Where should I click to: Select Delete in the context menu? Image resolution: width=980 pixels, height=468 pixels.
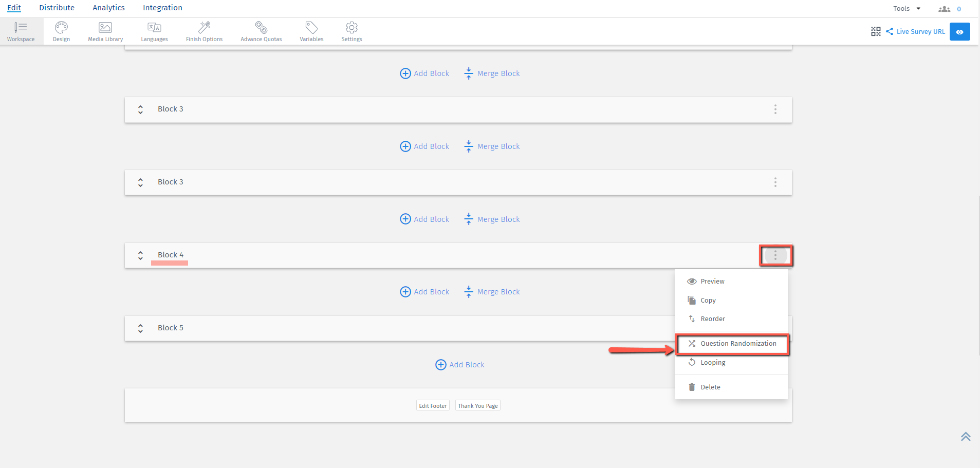[710, 387]
